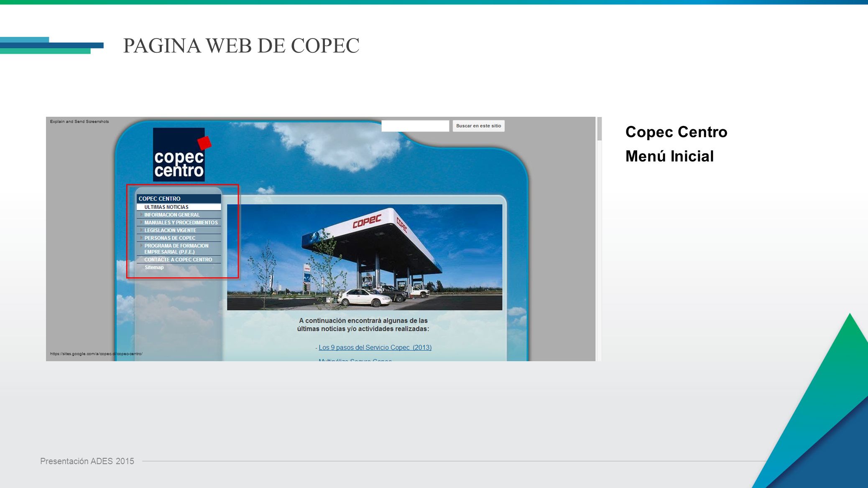Viewport: 868px width, 488px height.
Task: Click the Sitemap link
Action: (x=154, y=267)
